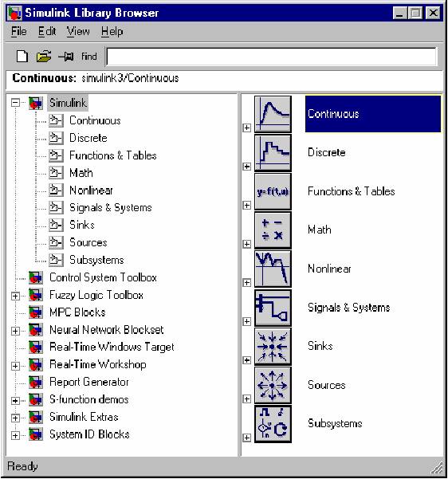This screenshot has width=448, height=479.
Task: Click the Nonlinear label in right pane
Action: coord(329,269)
